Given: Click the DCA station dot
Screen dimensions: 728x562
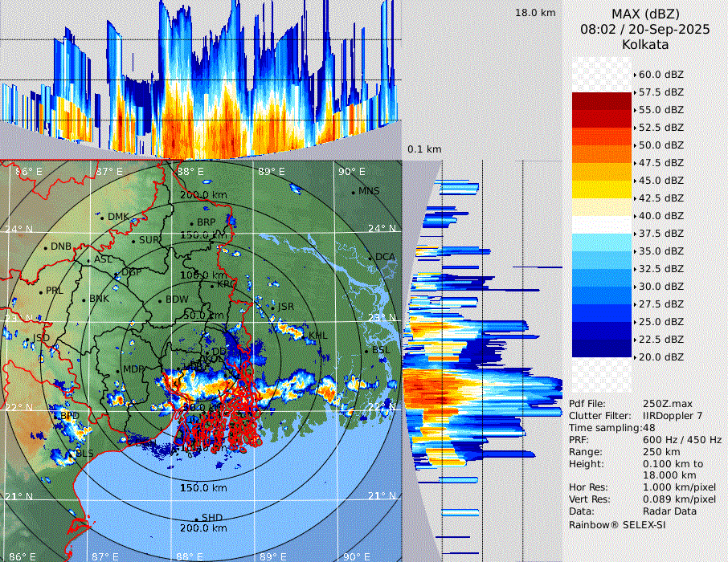Looking at the screenshot, I should pyautogui.click(x=371, y=259).
